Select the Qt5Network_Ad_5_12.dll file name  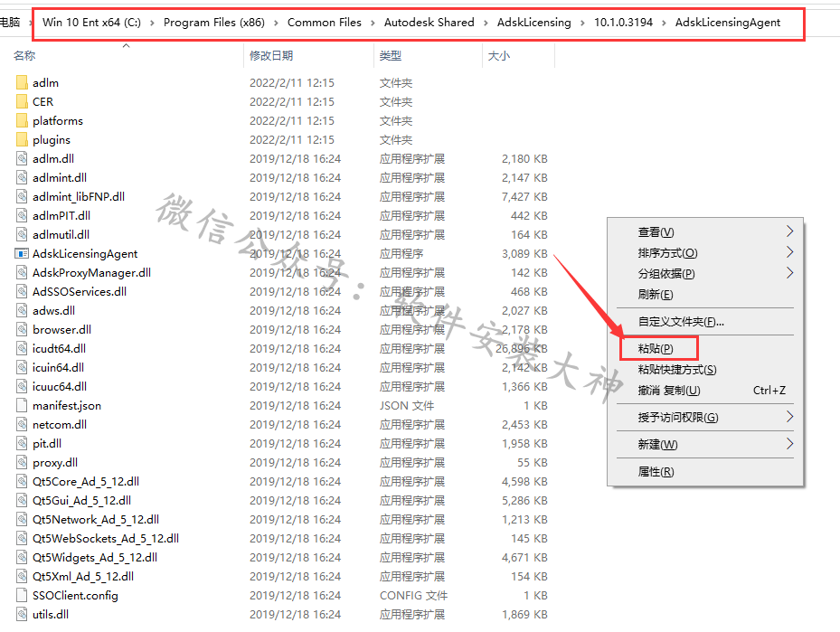[x=96, y=520]
